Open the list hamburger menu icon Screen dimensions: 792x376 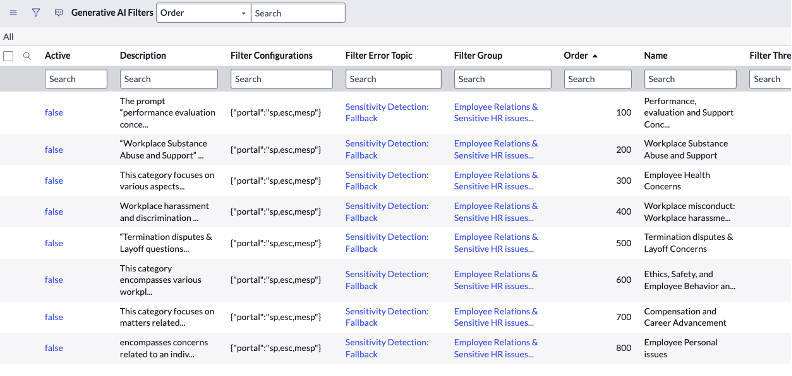click(13, 13)
